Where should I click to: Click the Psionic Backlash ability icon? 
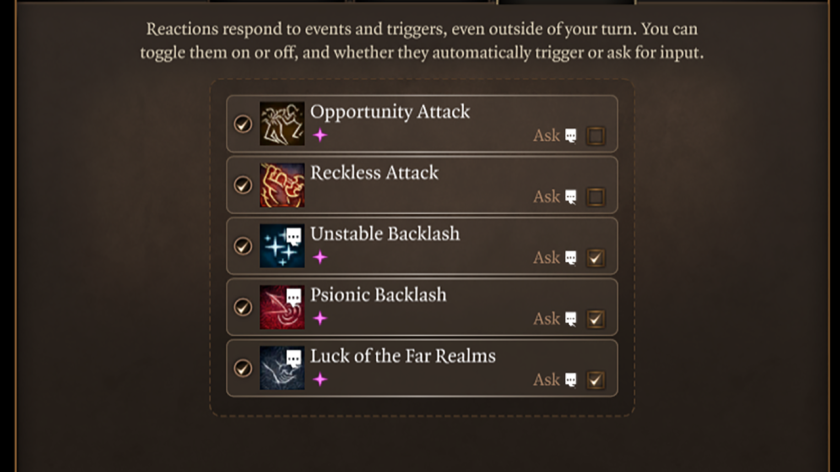point(282,307)
